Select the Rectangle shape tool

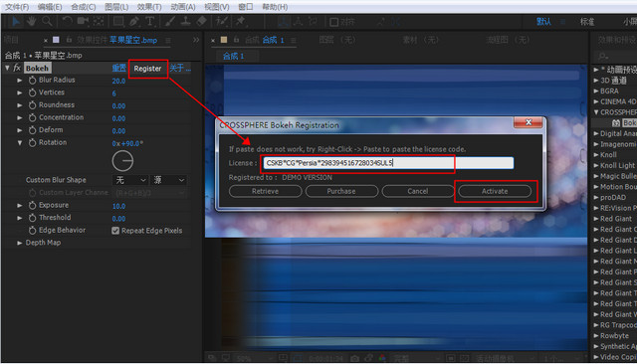[118, 22]
